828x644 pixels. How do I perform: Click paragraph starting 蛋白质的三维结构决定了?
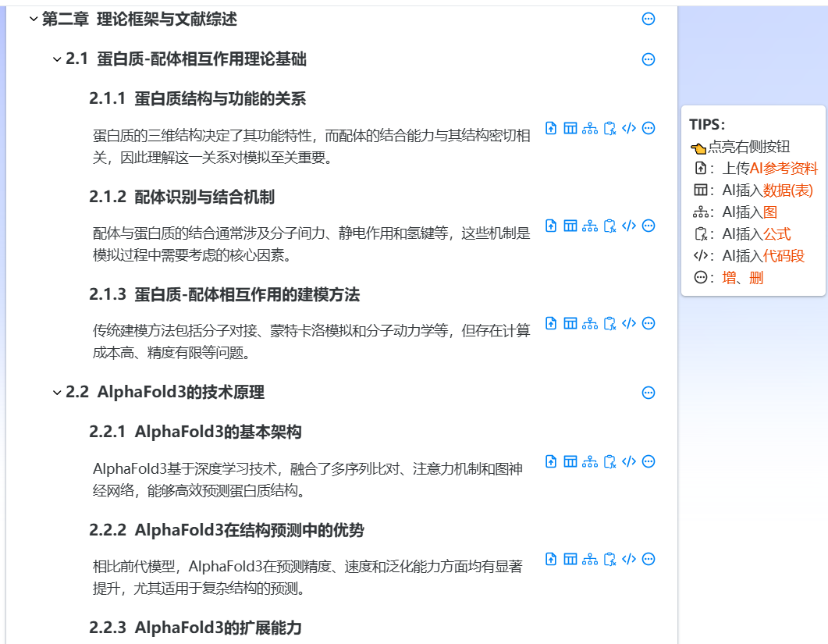coord(311,146)
